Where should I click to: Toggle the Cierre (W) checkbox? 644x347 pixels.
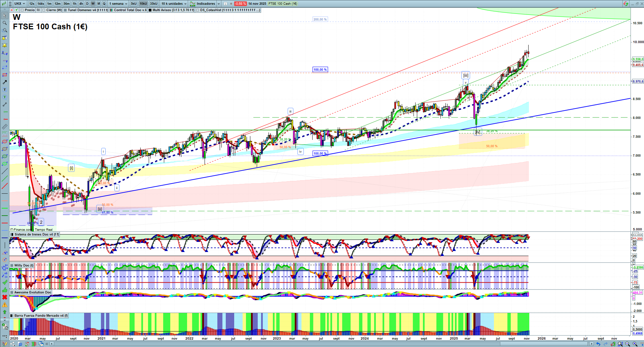[x=44, y=10]
